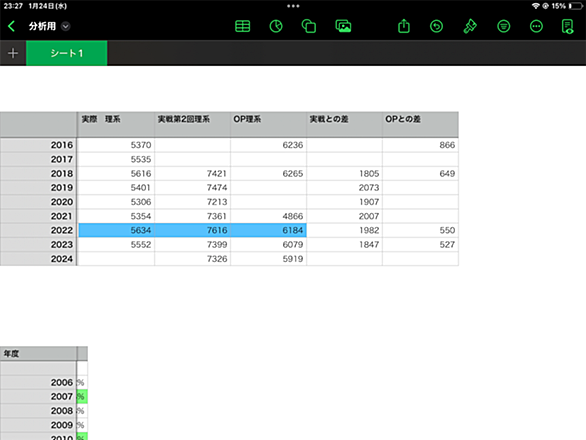Tap the three dots multitasking indicator

(x=293, y=6)
